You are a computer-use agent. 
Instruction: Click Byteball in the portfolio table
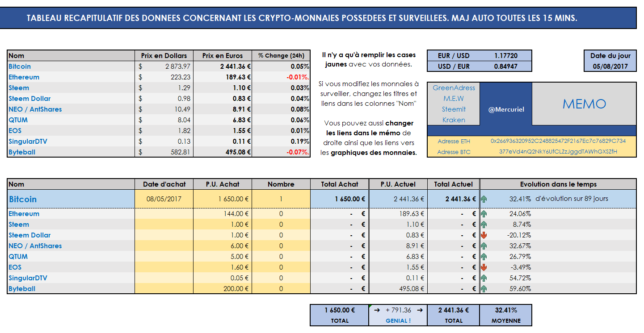pyautogui.click(x=22, y=289)
